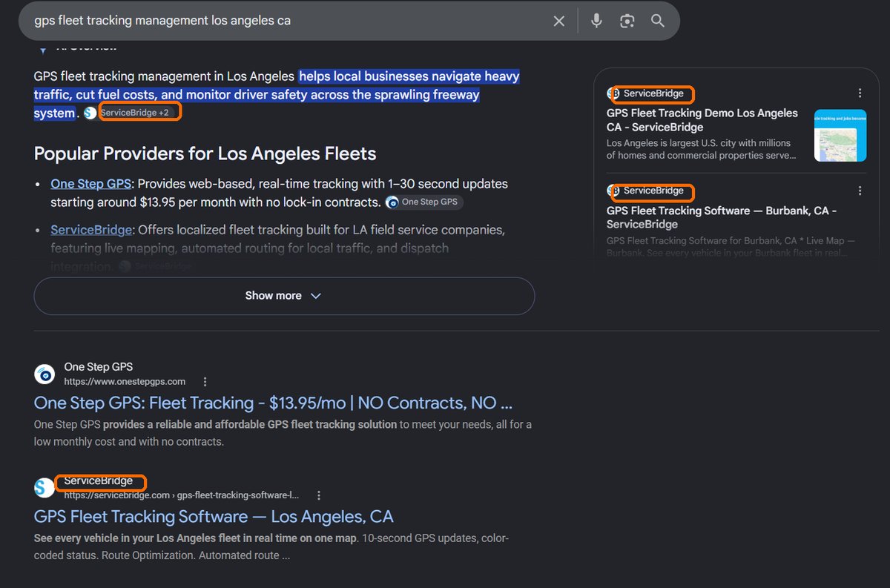Image resolution: width=890 pixels, height=588 pixels.
Task: Open the Demo Los Angeles card thumbnail
Action: (840, 136)
